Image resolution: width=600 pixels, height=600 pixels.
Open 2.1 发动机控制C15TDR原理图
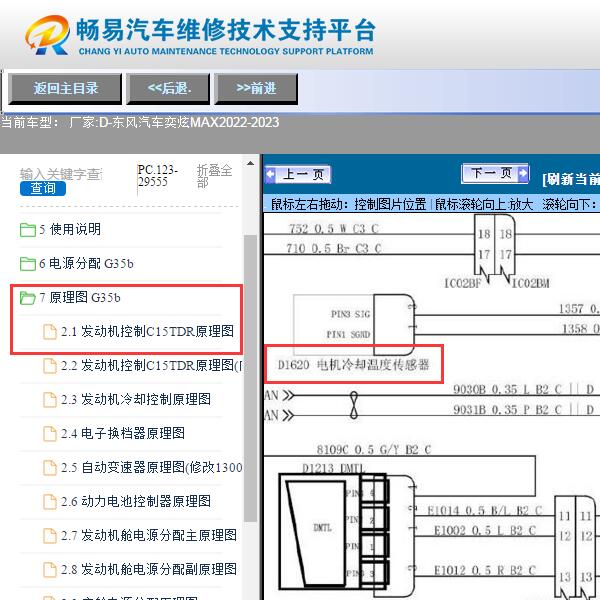[147, 331]
